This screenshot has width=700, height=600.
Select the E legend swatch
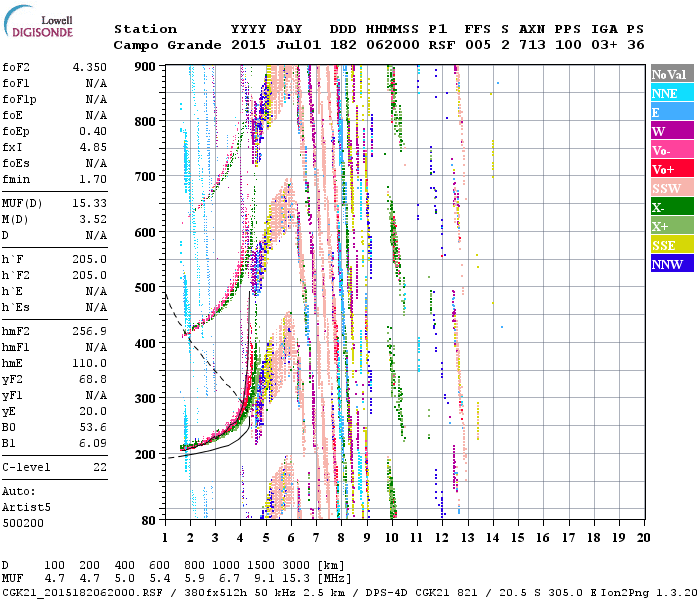tap(672, 112)
